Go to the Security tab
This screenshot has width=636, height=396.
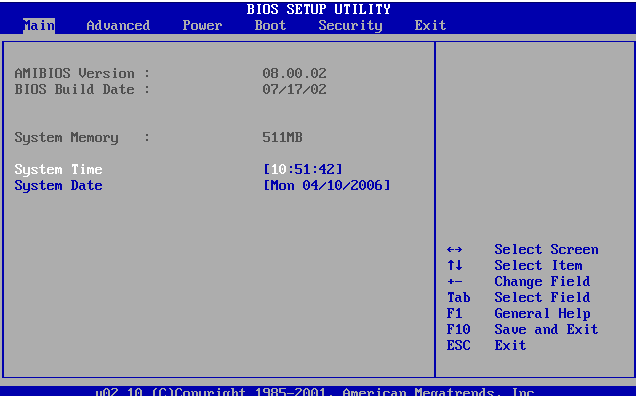[x=350, y=26]
